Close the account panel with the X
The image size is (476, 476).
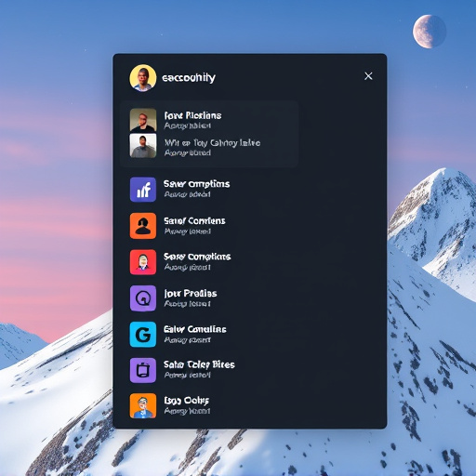click(x=368, y=76)
